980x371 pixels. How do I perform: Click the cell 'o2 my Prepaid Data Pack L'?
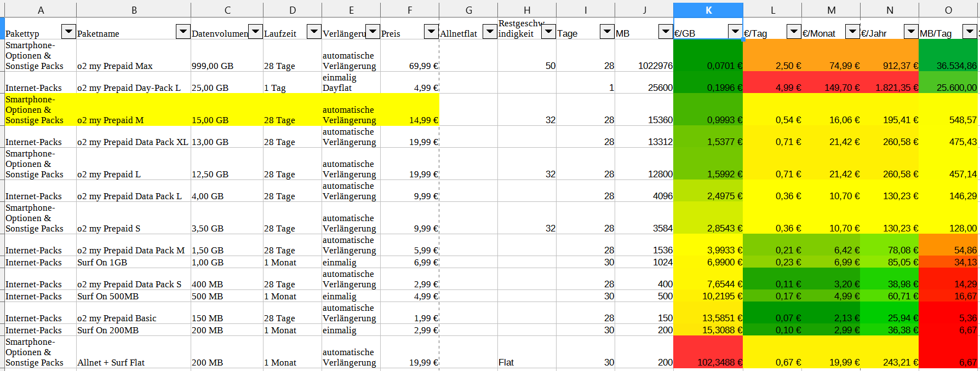click(134, 191)
